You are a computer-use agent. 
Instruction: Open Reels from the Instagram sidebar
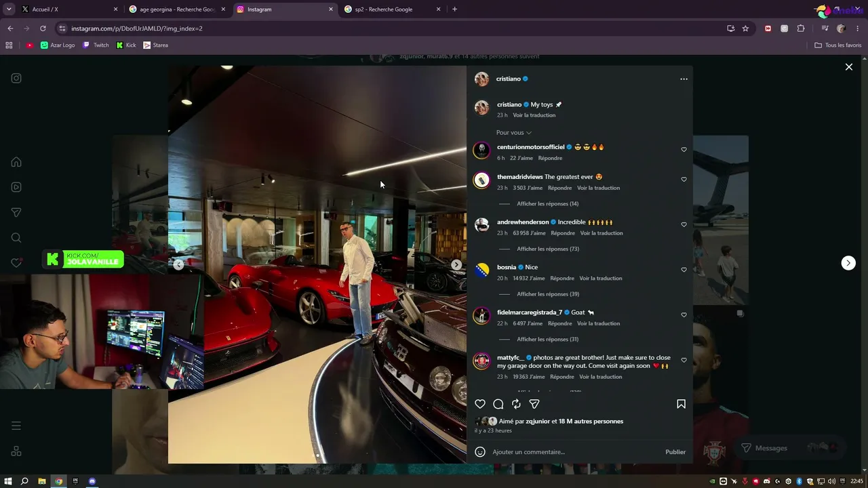(16, 187)
